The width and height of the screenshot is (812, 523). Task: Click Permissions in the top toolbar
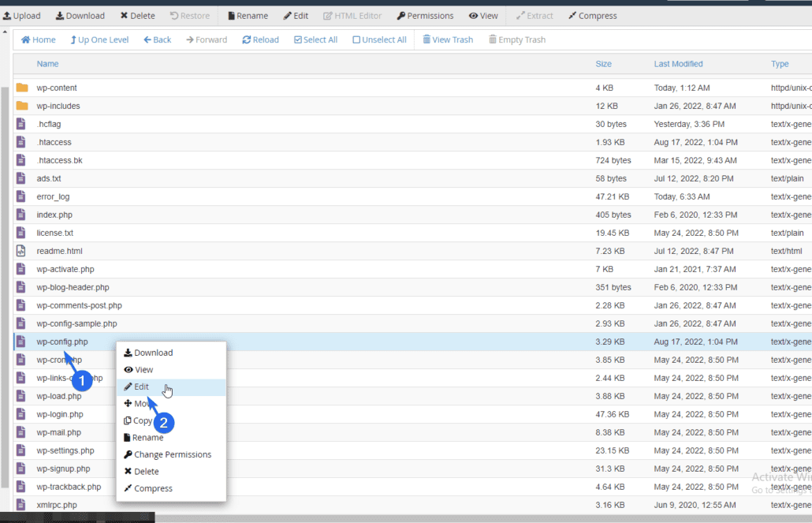click(x=425, y=16)
